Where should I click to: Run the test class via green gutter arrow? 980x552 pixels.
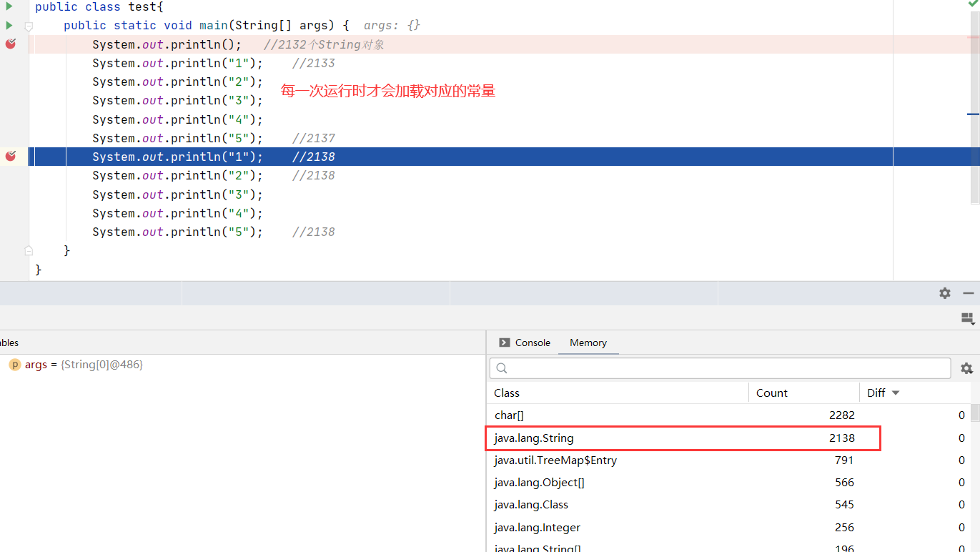(x=9, y=7)
